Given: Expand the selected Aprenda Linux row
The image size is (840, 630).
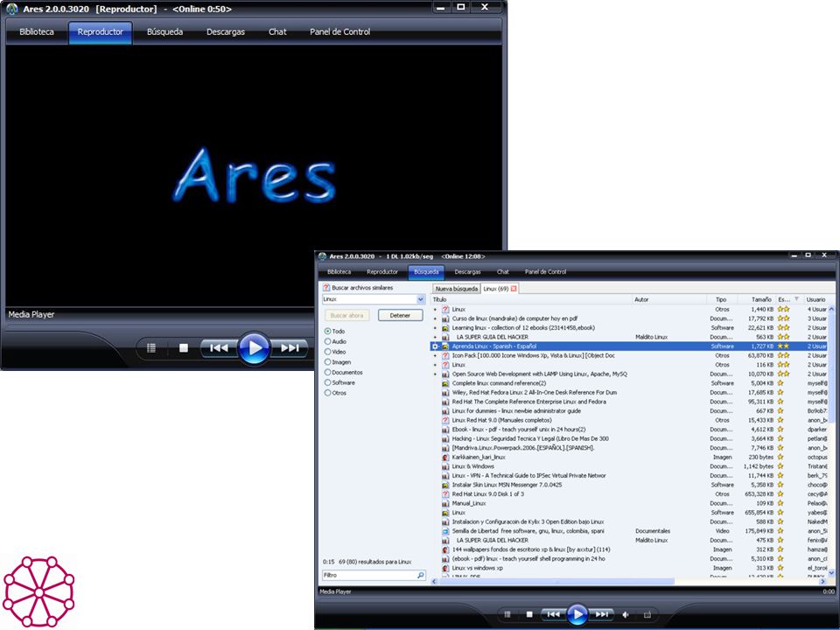Looking at the screenshot, I should pos(435,346).
